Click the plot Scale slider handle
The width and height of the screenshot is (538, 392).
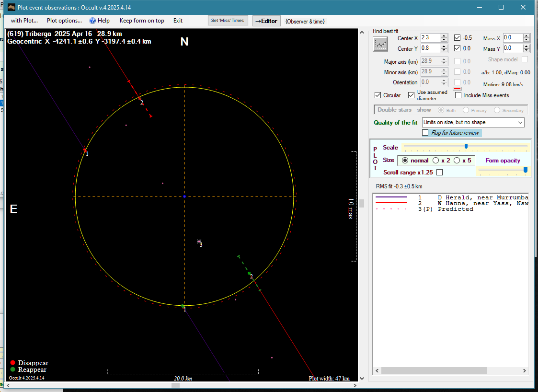(466, 147)
